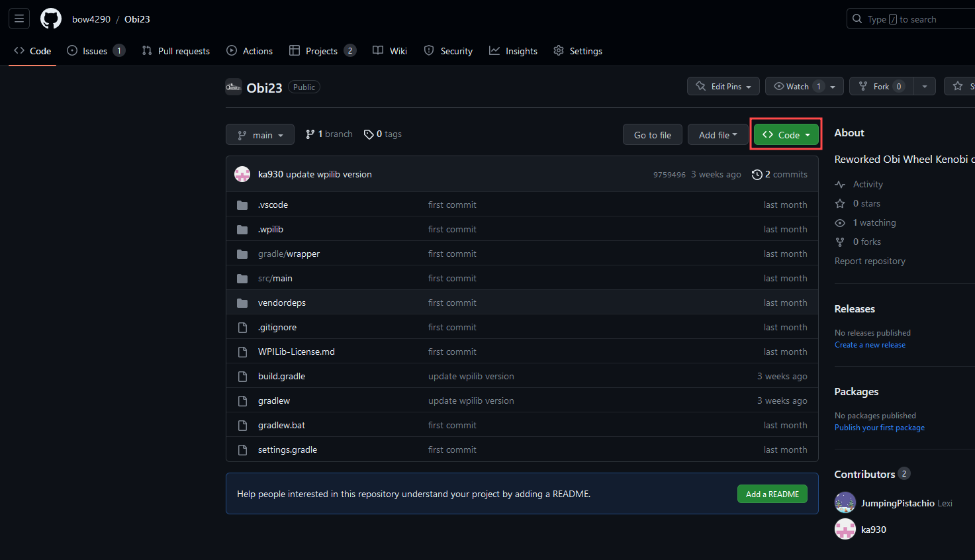Open update wpilib version message on gradlew row

[471, 400]
